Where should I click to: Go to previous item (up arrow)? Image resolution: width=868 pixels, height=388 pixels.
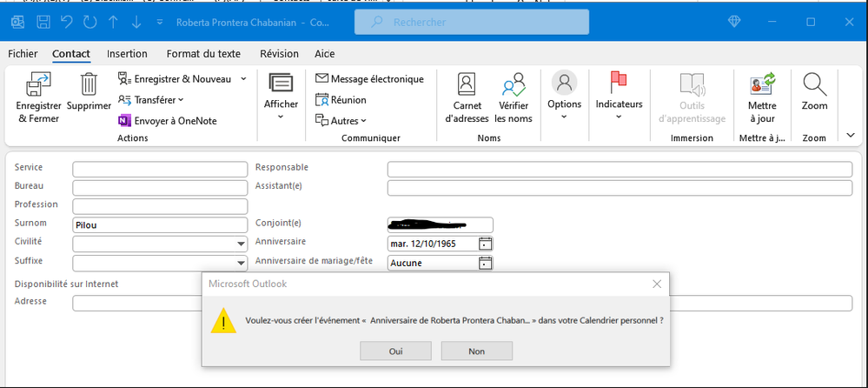pos(113,22)
